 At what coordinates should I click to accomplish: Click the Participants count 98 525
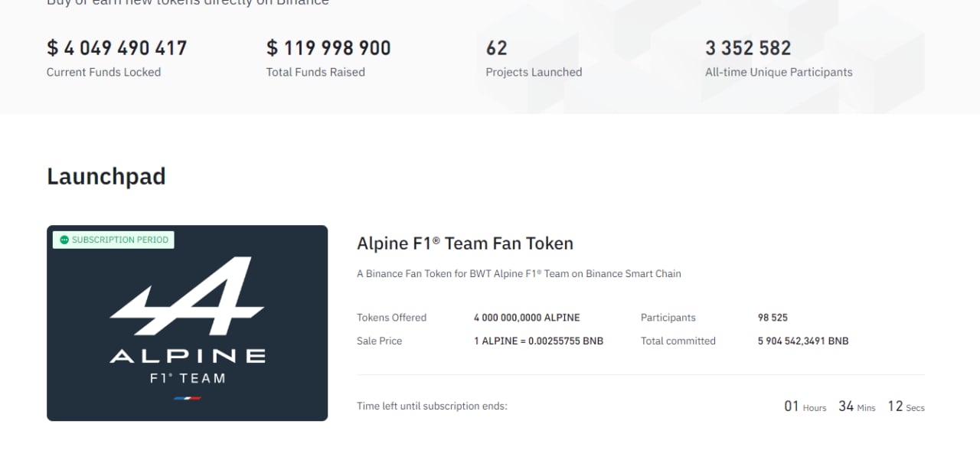pyautogui.click(x=773, y=318)
